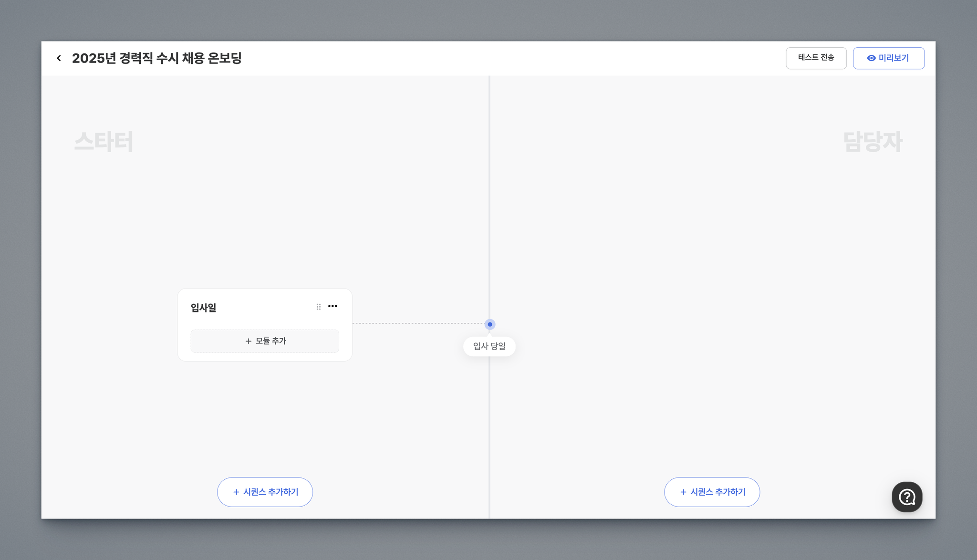Click the eye icon in 미리보기
977x560 pixels.
click(x=871, y=58)
